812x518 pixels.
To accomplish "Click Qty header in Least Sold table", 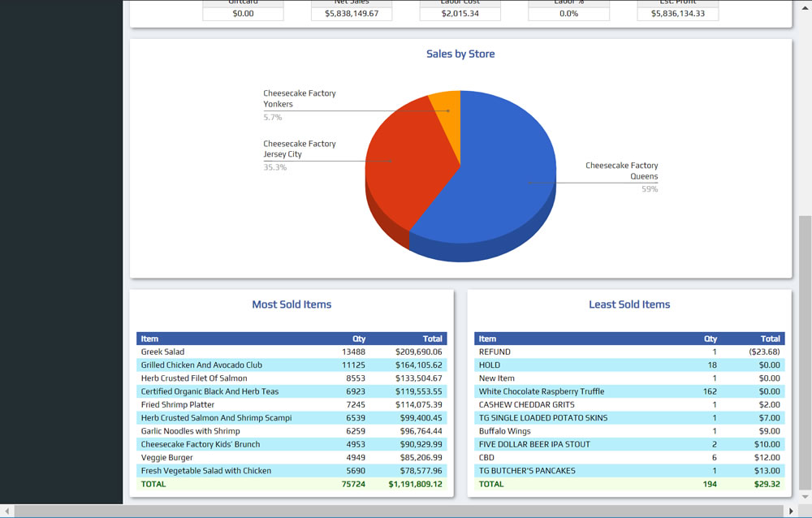I will [710, 339].
